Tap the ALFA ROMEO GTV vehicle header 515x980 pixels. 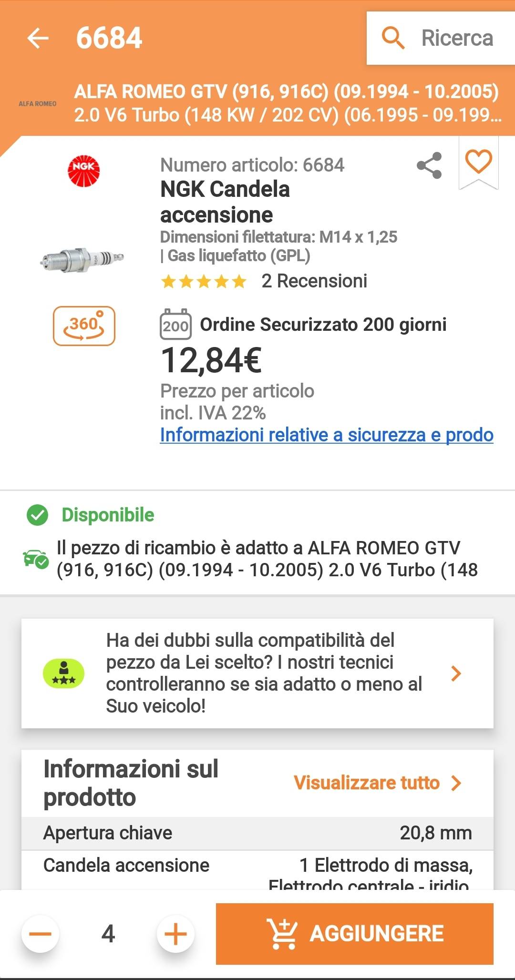coord(286,103)
